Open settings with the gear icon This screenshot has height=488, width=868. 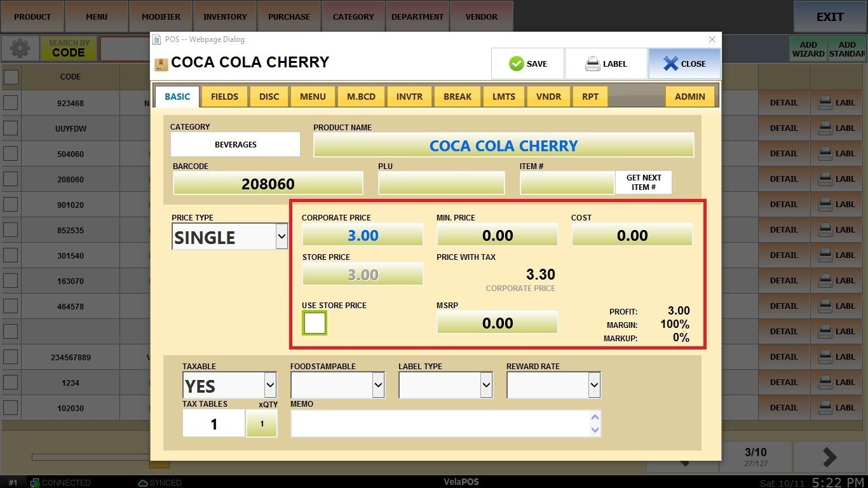pos(20,49)
